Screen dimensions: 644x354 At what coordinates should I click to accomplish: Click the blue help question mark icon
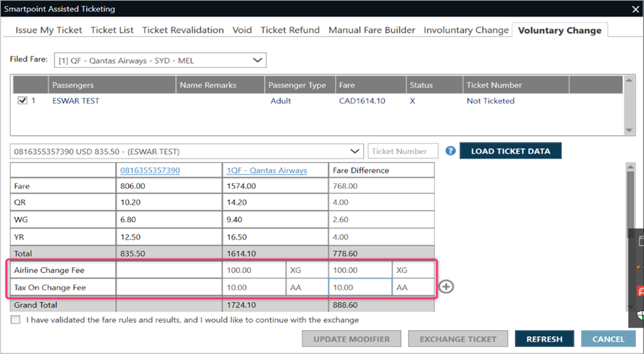click(451, 151)
